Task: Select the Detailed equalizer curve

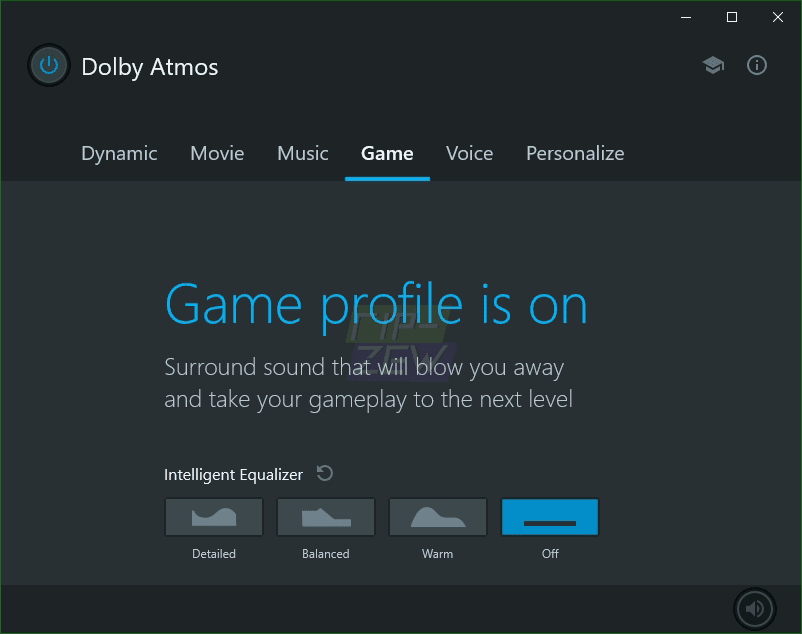Action: coord(213,516)
